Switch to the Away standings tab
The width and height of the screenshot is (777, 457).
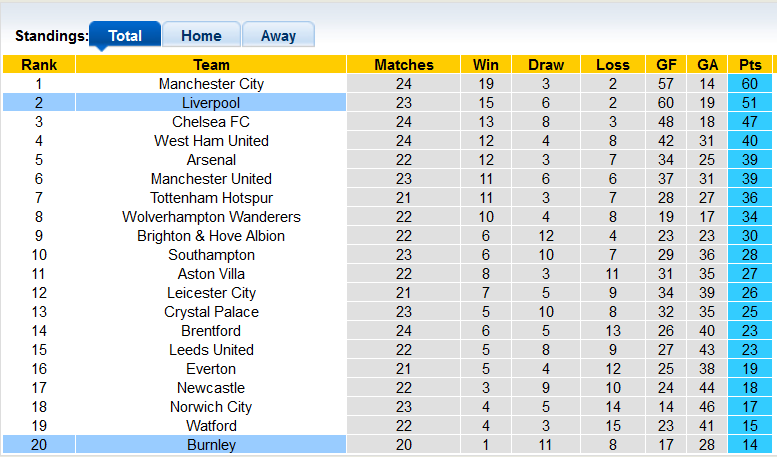(x=278, y=35)
